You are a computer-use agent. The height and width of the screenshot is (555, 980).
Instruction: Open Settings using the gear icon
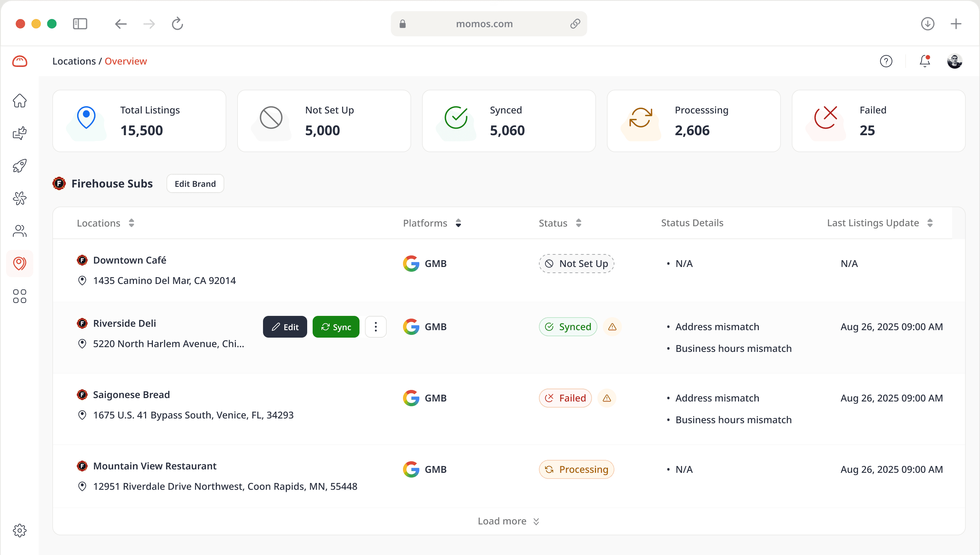point(20,530)
